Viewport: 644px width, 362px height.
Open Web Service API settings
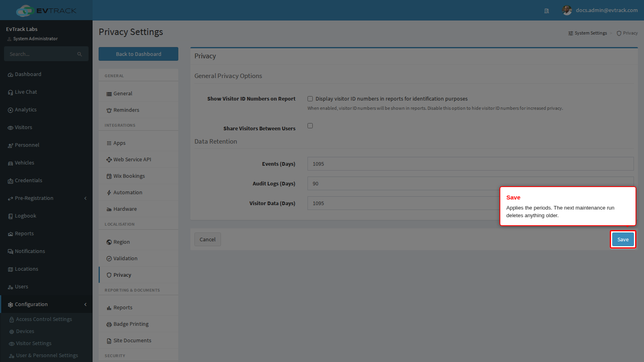coord(138,160)
